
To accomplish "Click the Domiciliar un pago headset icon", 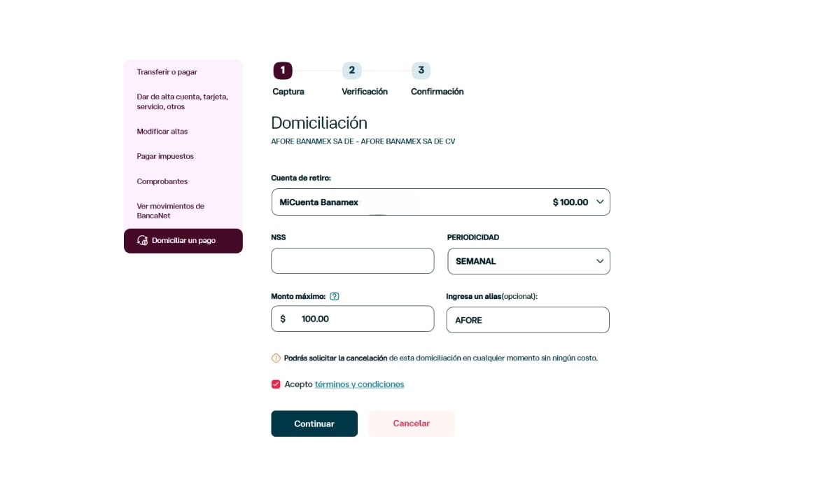I will pos(142,240).
